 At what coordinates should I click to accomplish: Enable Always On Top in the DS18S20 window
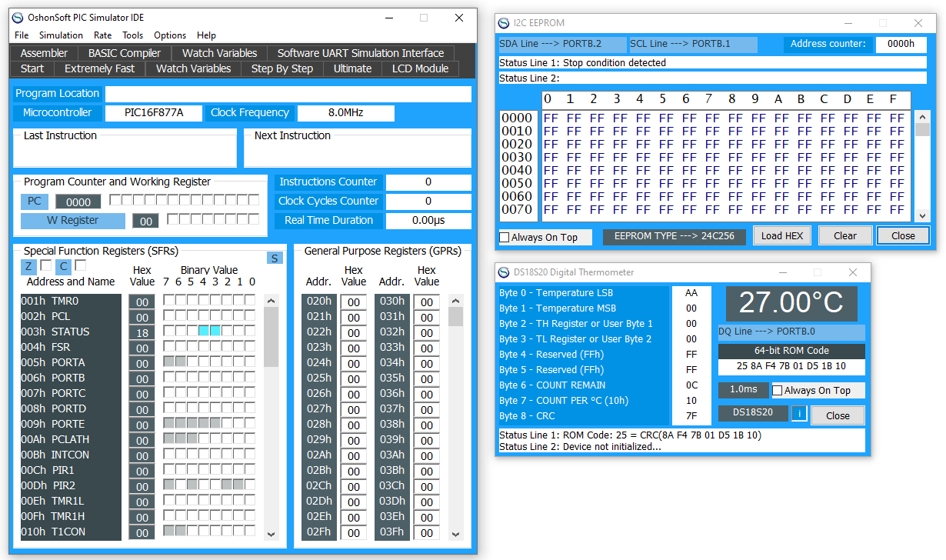778,391
